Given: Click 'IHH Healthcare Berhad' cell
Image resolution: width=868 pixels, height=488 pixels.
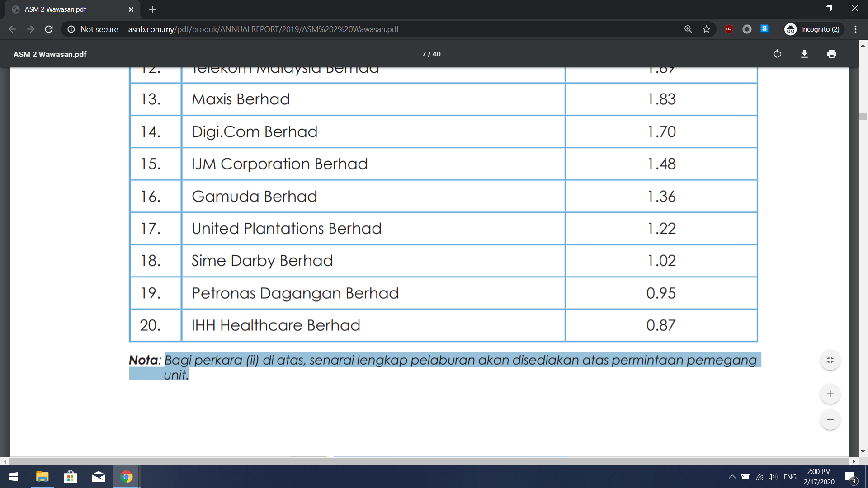Looking at the screenshot, I should pos(373,325).
